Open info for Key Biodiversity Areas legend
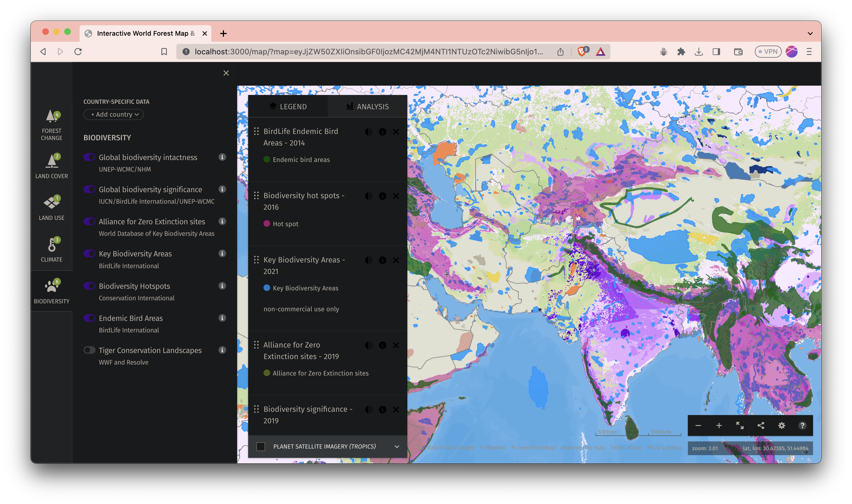 point(382,260)
